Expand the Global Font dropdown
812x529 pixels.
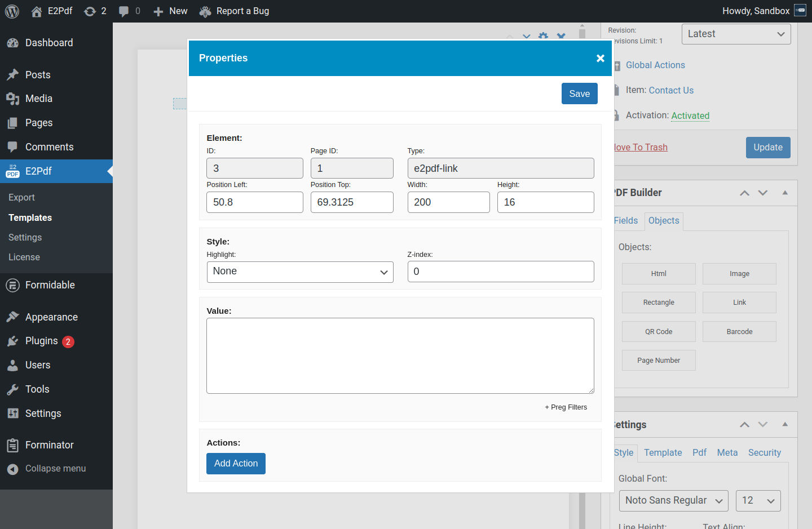click(x=673, y=501)
